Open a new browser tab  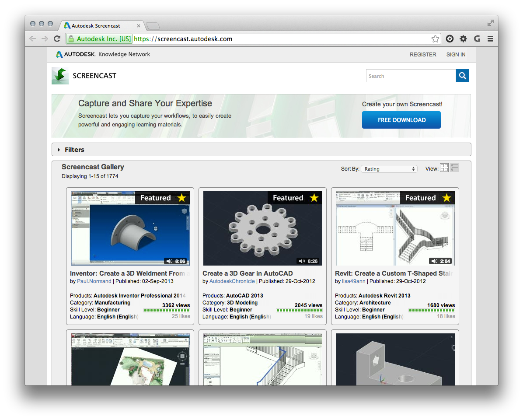[x=153, y=26]
